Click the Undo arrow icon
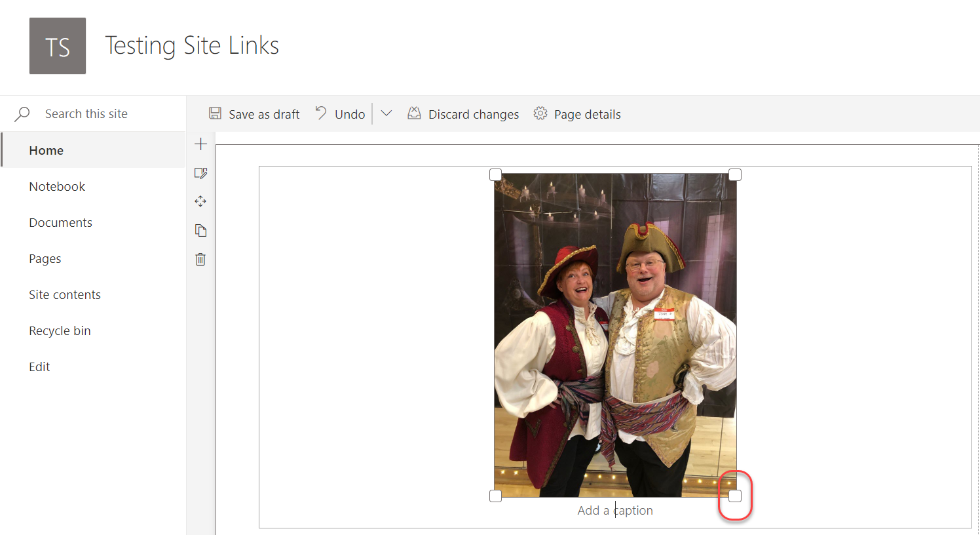 (x=321, y=113)
